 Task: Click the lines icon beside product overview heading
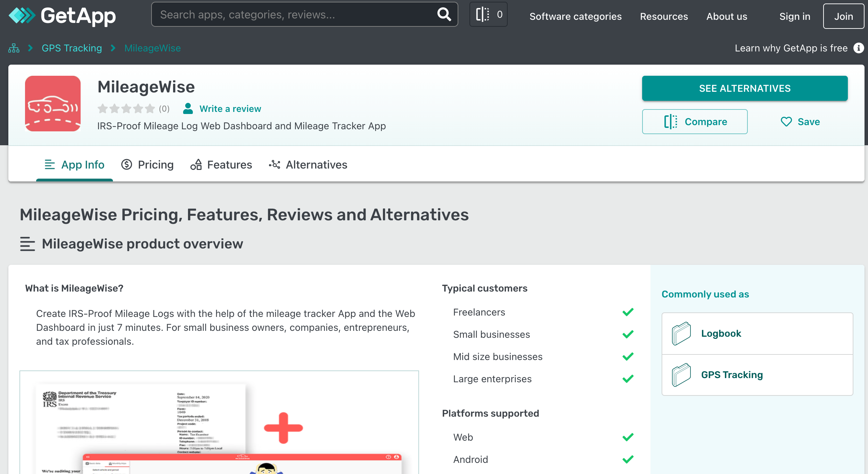(x=27, y=244)
